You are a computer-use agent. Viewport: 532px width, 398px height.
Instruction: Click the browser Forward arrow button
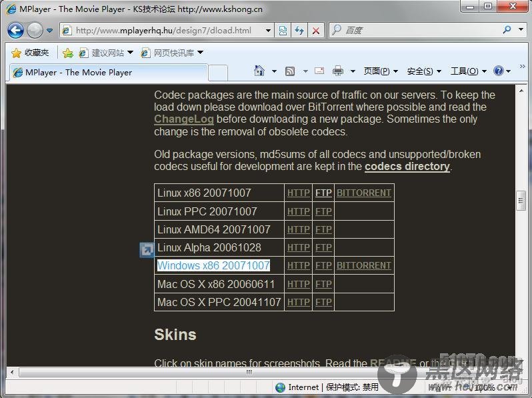coord(35,31)
